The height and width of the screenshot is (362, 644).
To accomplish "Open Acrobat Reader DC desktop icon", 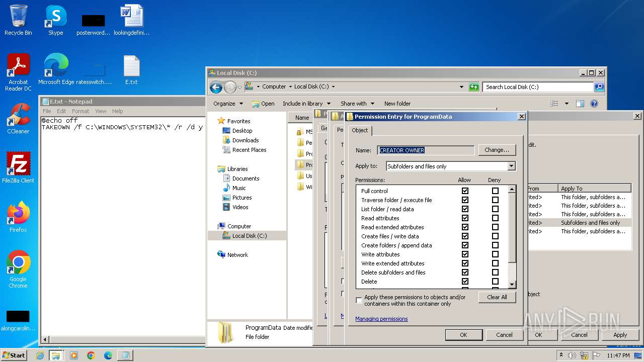I will (18, 72).
